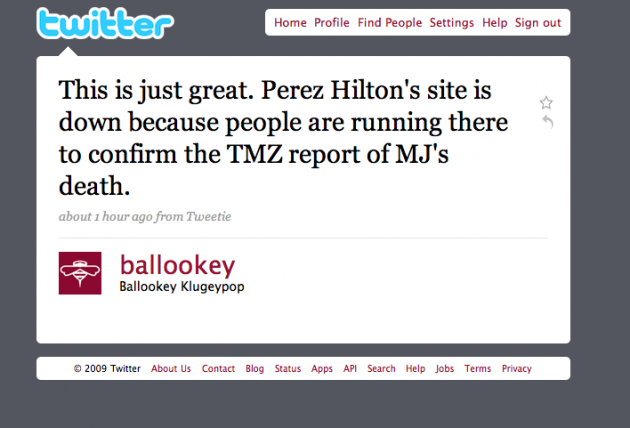View the Privacy footer link
Viewport: 630px width, 428px height.
pos(516,369)
